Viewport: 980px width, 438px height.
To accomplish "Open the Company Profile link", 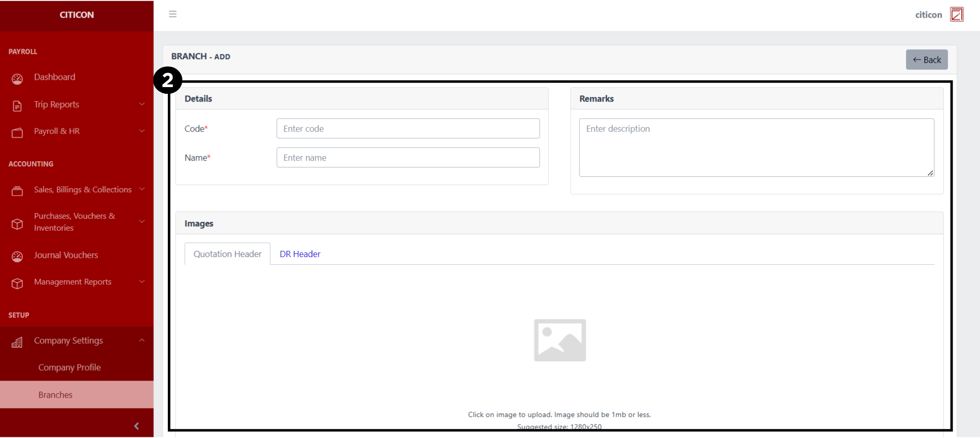I will 69,368.
